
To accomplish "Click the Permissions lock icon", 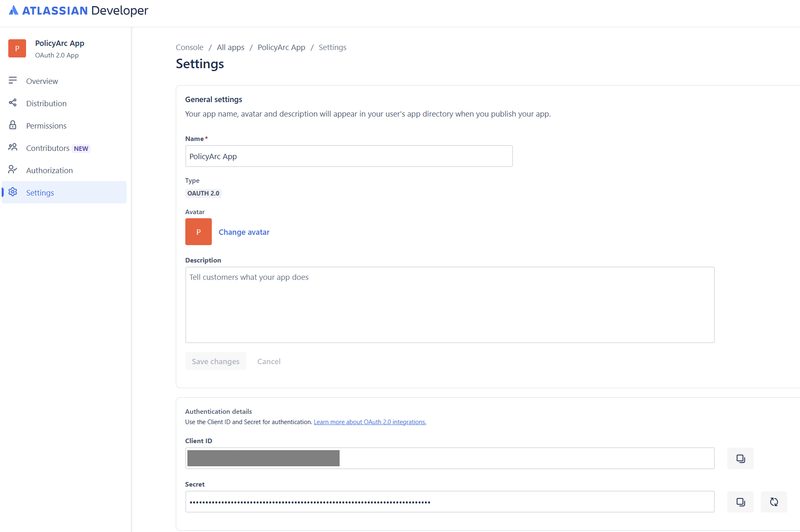I will pyautogui.click(x=13, y=125).
